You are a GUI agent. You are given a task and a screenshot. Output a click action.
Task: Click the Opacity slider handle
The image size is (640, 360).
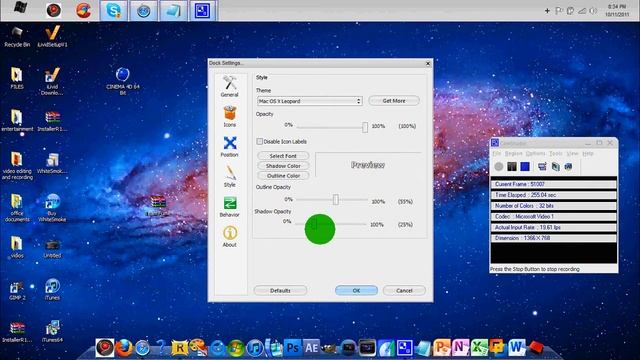pos(365,127)
